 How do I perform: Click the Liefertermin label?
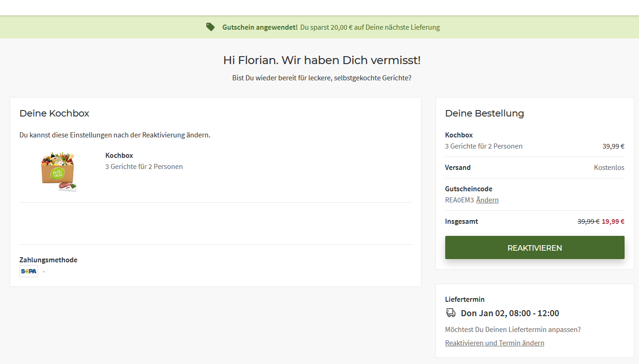pos(465,299)
